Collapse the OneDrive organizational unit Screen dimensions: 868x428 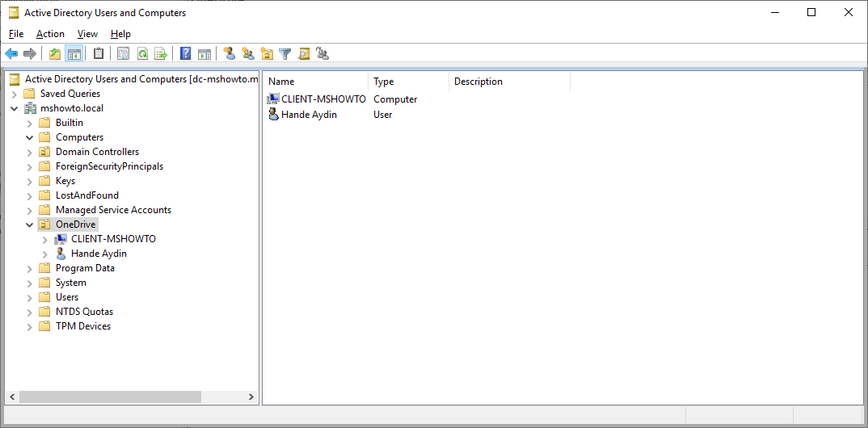point(30,224)
